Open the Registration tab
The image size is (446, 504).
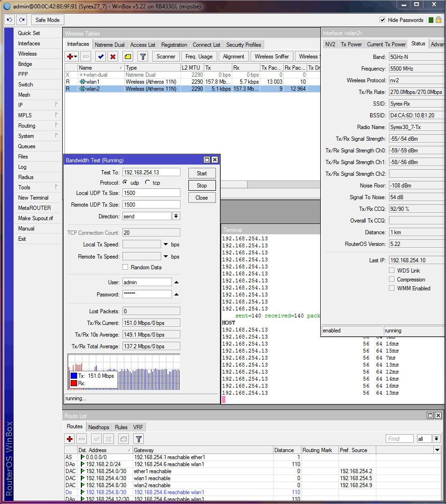pos(174,45)
